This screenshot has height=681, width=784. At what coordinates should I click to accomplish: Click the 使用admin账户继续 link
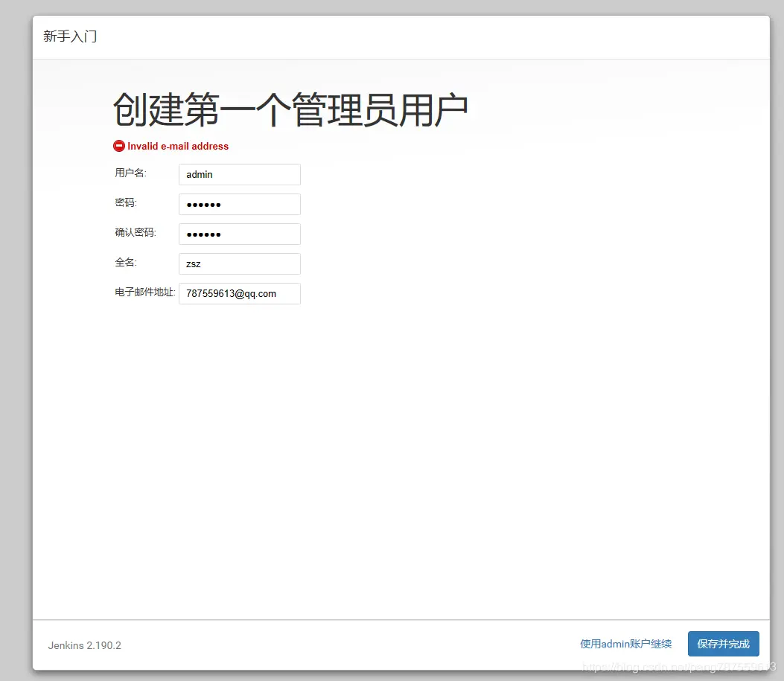[625, 644]
